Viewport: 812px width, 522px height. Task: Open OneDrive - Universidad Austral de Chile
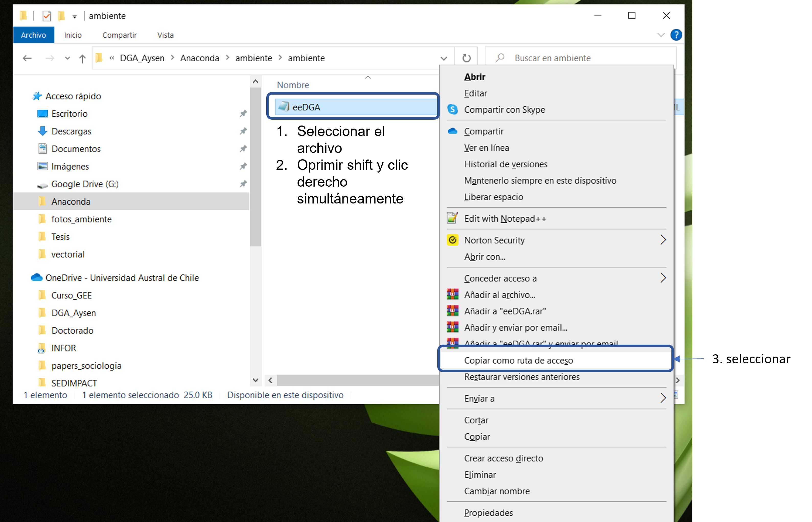point(122,278)
